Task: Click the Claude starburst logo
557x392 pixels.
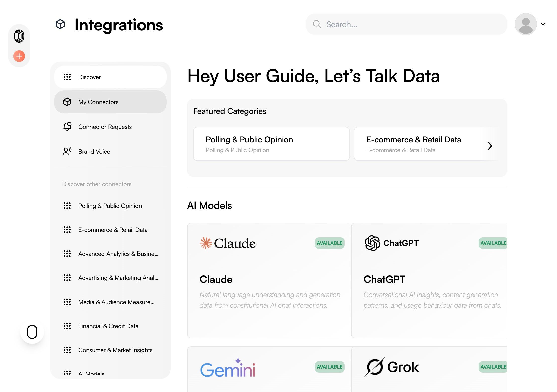Action: coord(206,243)
